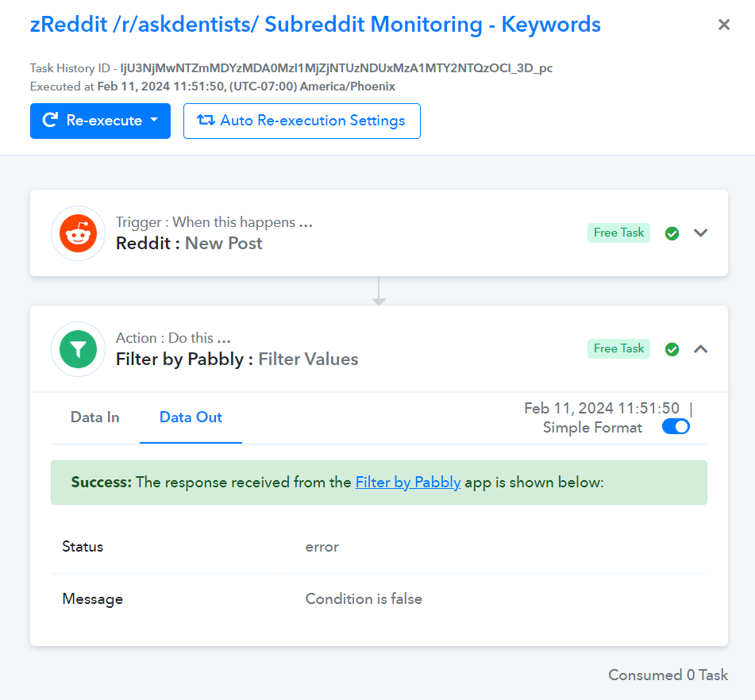Click the Condition is false message value
Screen dimensions: 755x700
point(364,598)
